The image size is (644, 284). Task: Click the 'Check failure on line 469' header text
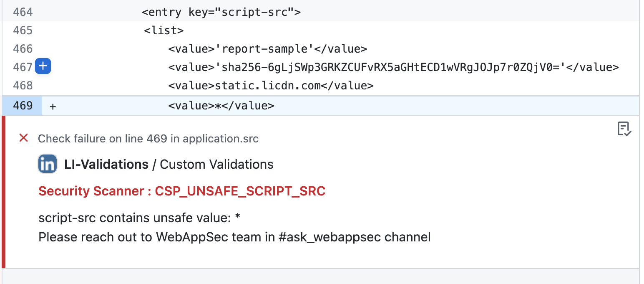tap(148, 139)
